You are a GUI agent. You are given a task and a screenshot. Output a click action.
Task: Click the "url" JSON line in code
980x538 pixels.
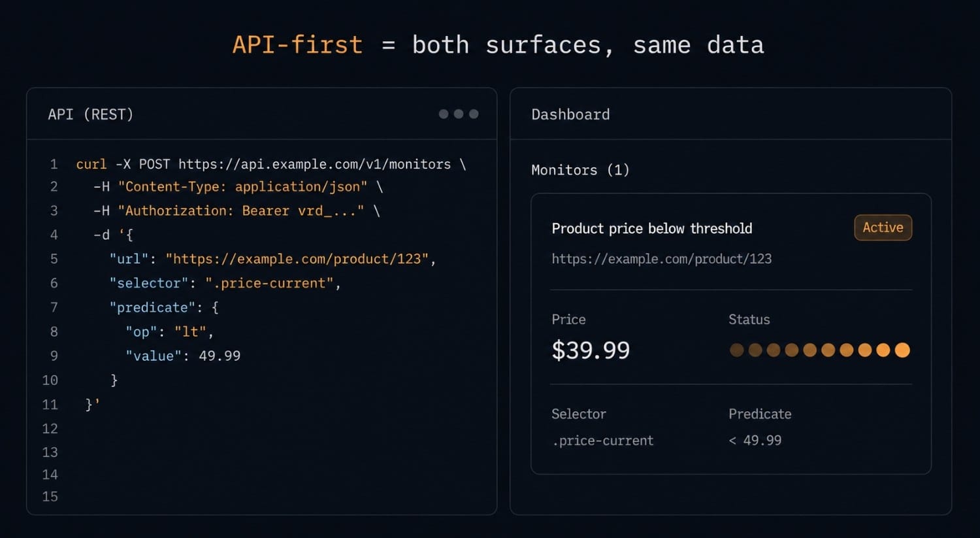[272, 259]
